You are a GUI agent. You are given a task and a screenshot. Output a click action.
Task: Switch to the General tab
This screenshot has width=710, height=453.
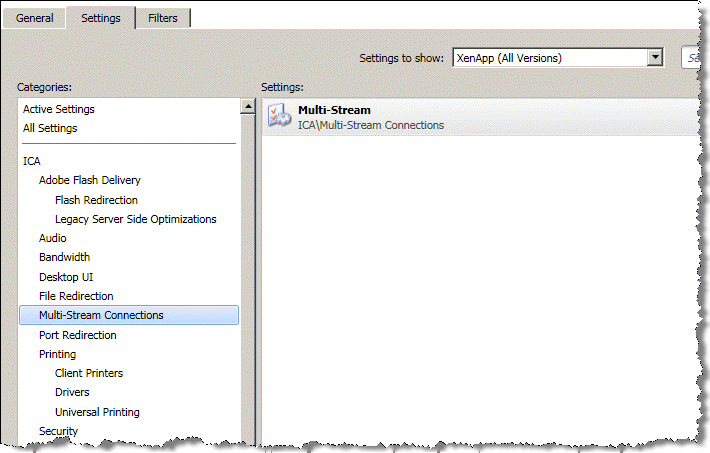[x=34, y=19]
